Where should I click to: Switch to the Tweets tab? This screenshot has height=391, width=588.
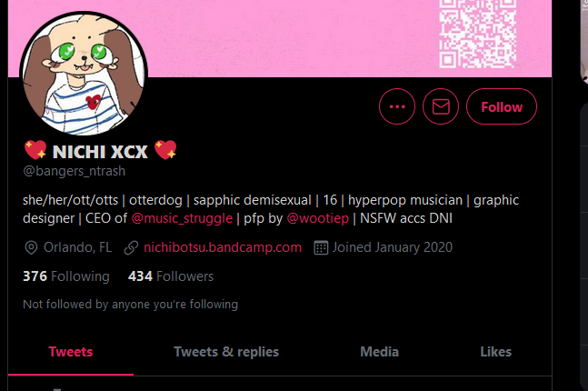[71, 352]
